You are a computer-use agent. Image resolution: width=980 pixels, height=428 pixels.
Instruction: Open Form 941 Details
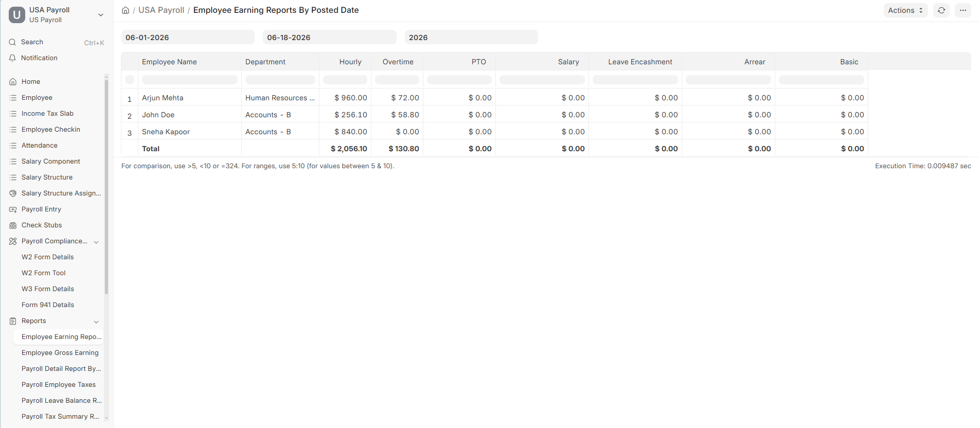48,305
